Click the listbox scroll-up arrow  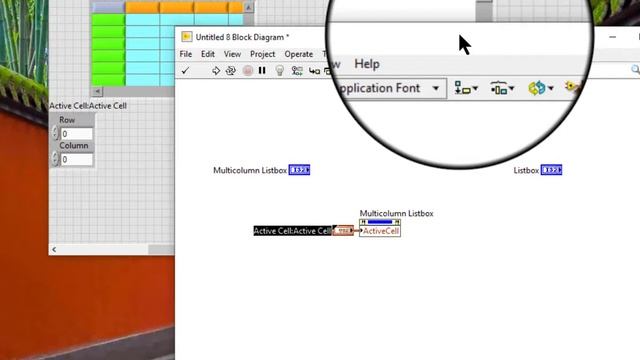point(248,7)
